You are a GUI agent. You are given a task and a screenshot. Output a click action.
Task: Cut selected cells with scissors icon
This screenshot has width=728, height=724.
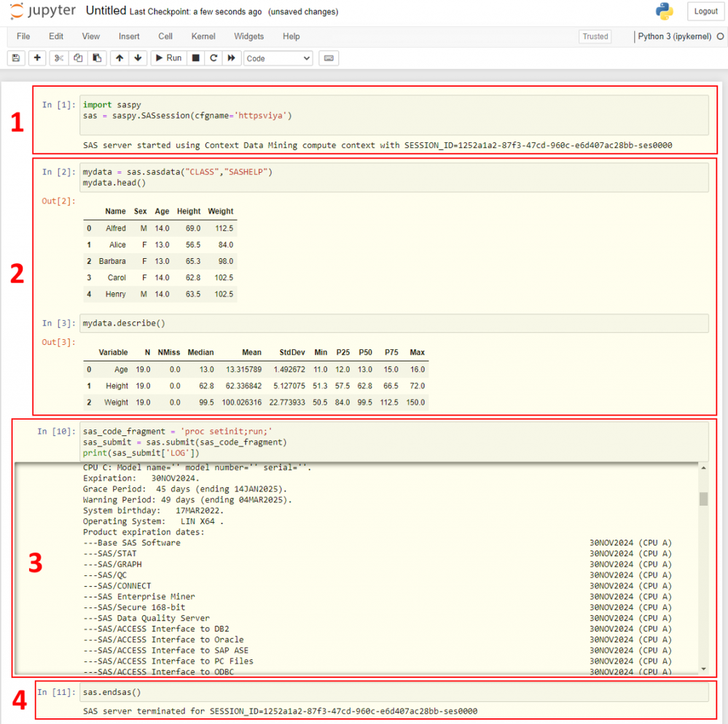coord(58,58)
